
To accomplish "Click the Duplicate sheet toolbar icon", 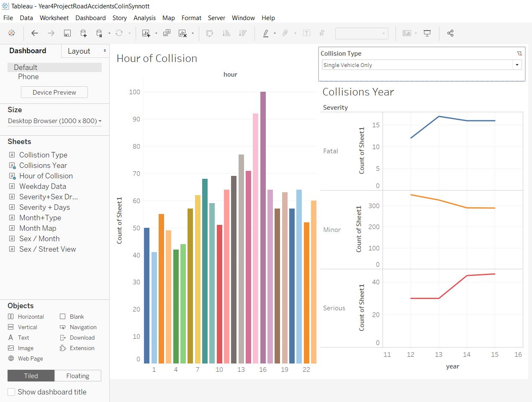I will (167, 33).
